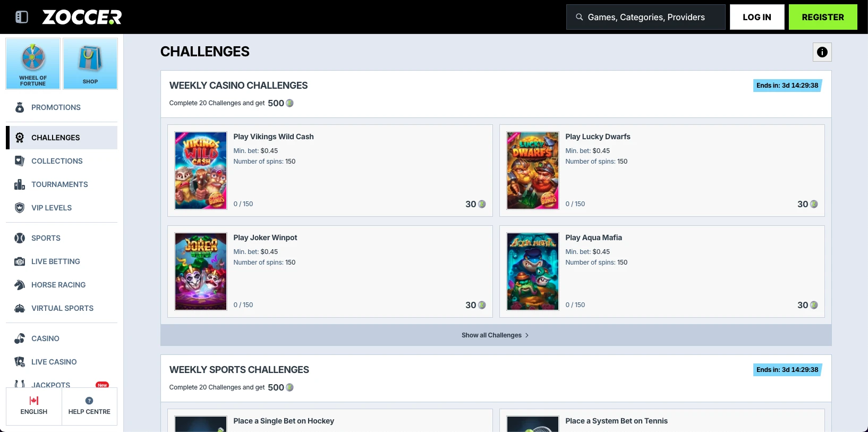This screenshot has width=868, height=432.
Task: Click coin icon on Vikings Wild Cash reward
Action: point(482,204)
